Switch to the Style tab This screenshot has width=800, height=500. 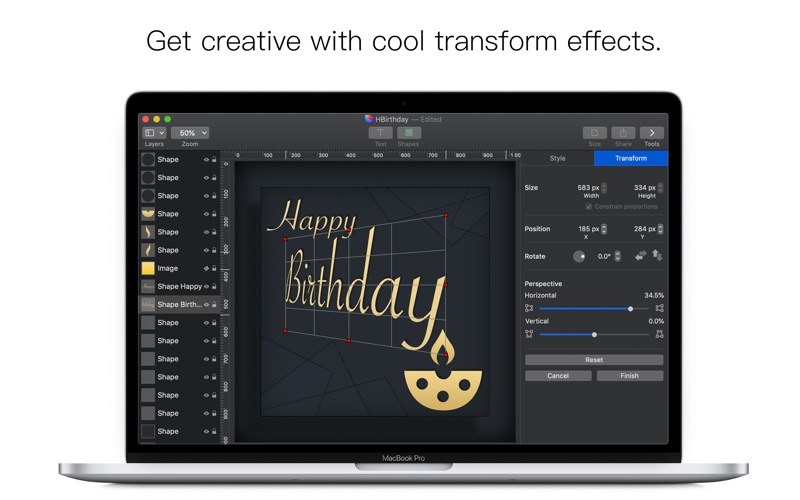coord(558,158)
